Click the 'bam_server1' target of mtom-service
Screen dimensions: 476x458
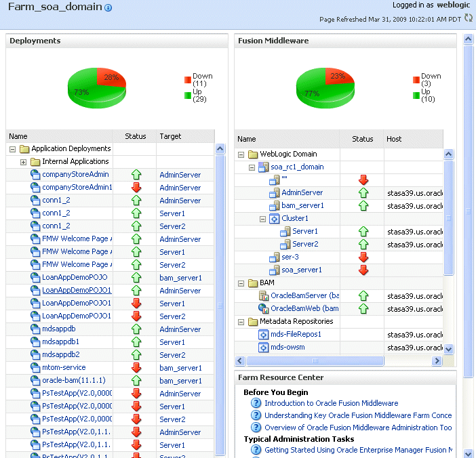pos(180,368)
